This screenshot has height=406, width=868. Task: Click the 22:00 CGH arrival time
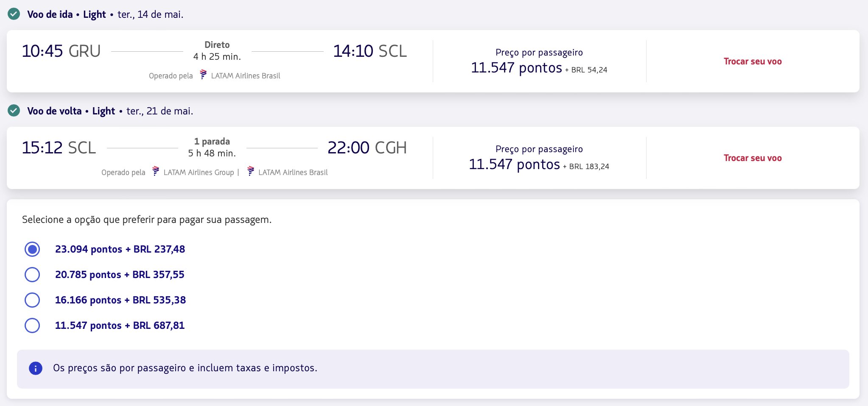(x=367, y=148)
